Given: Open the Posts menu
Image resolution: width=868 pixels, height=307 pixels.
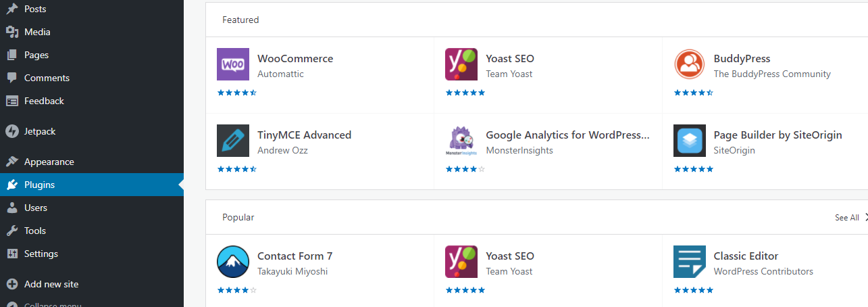Looking at the screenshot, I should point(35,9).
